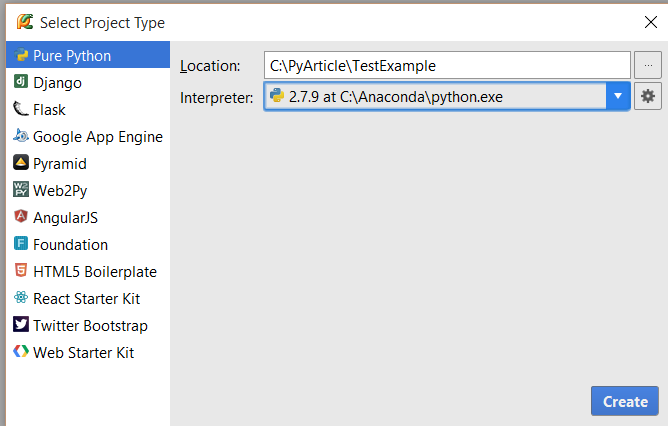Browse for location with ellipsis button

(648, 65)
